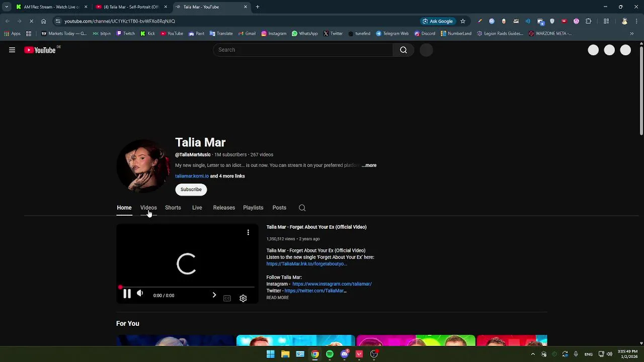Open a new browser tab
This screenshot has width=644, height=362.
click(x=258, y=7)
